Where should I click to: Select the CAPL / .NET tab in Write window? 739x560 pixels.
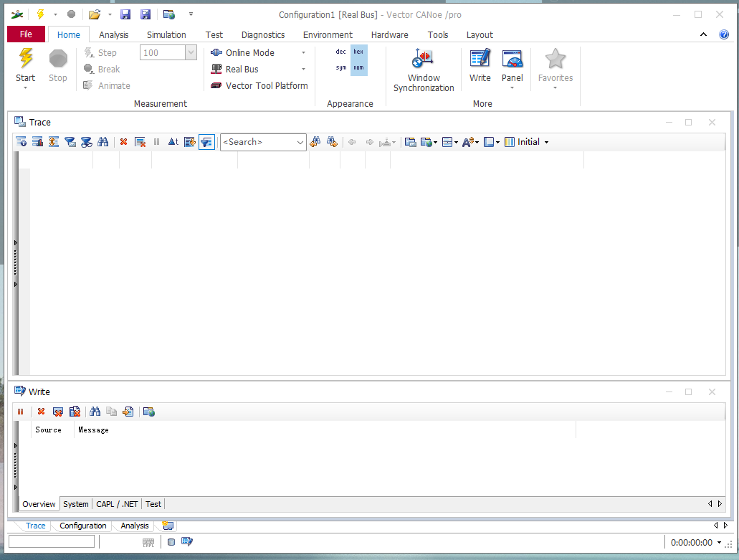click(x=117, y=504)
